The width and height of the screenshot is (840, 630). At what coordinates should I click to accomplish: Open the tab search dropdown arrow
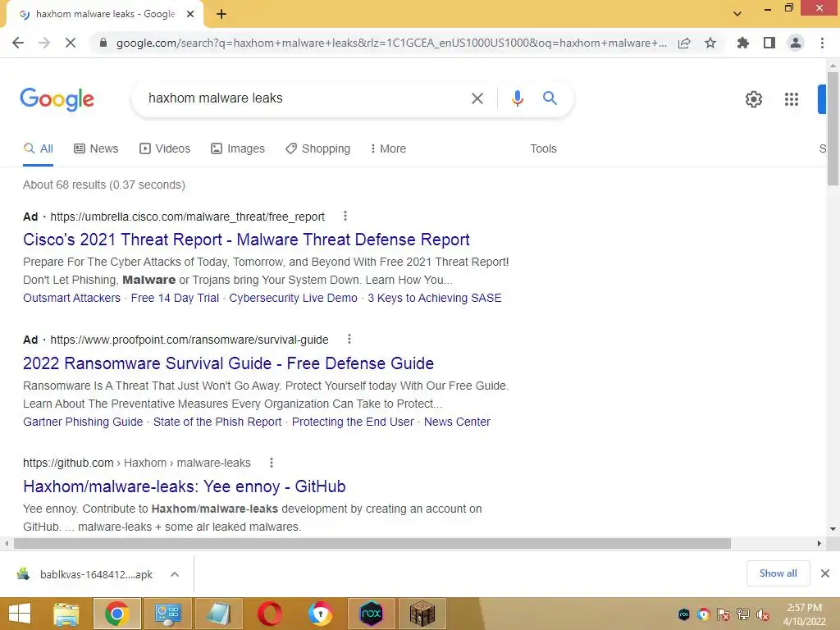tap(737, 14)
